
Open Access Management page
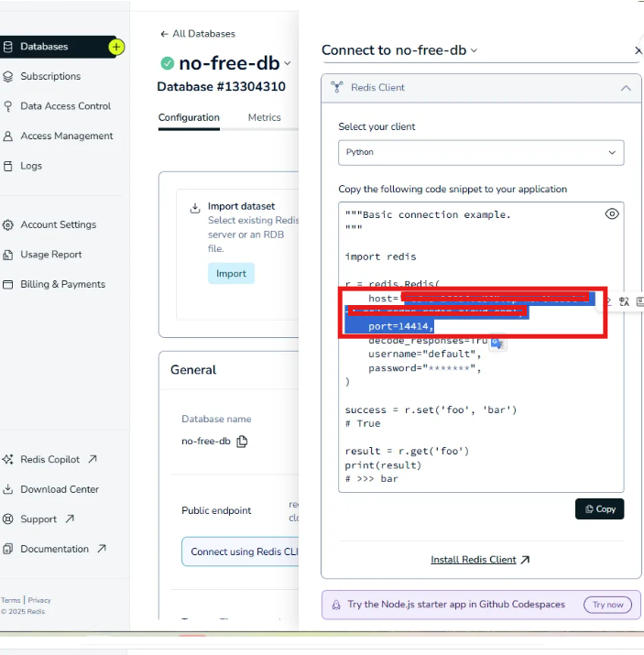[x=66, y=136]
